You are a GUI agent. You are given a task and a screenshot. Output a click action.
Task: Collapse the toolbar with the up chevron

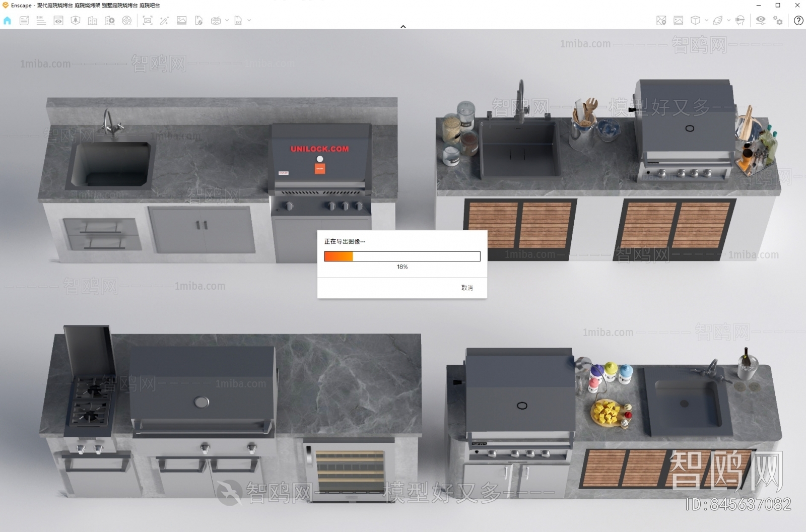pyautogui.click(x=403, y=27)
